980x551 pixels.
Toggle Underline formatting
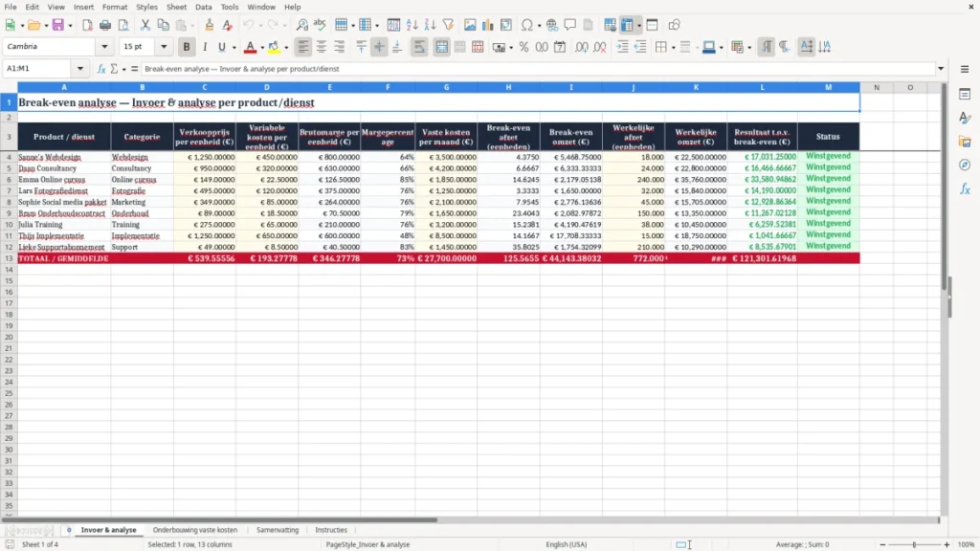coord(221,47)
